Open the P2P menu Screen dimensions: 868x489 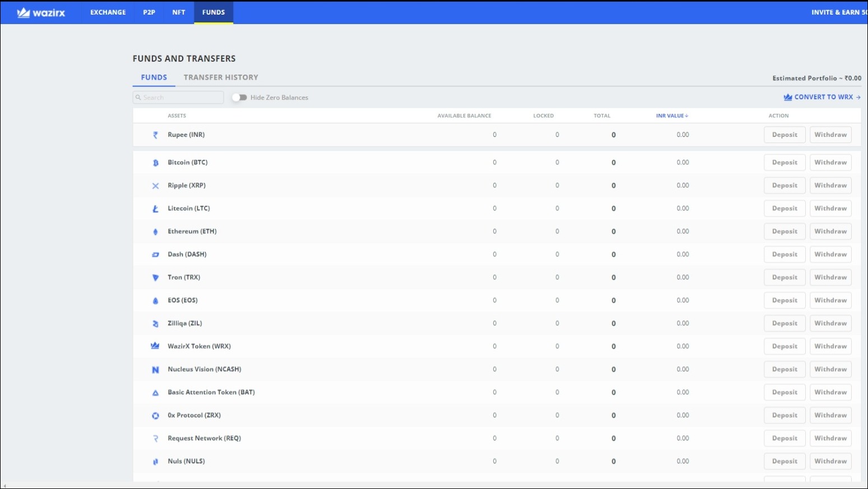[x=149, y=12]
